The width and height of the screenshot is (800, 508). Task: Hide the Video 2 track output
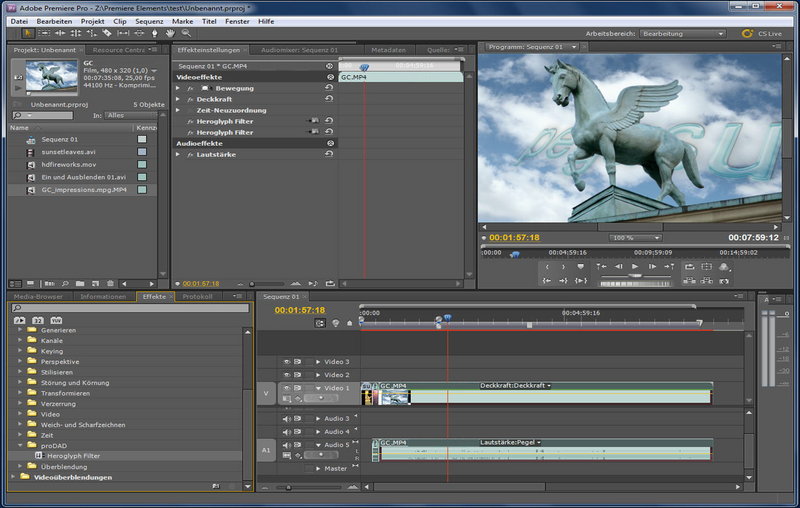[287, 375]
